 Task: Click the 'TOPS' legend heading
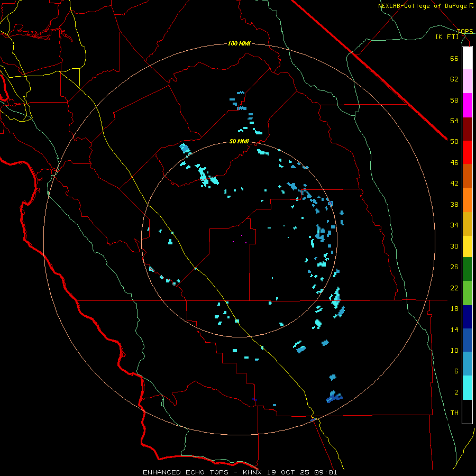(465, 31)
